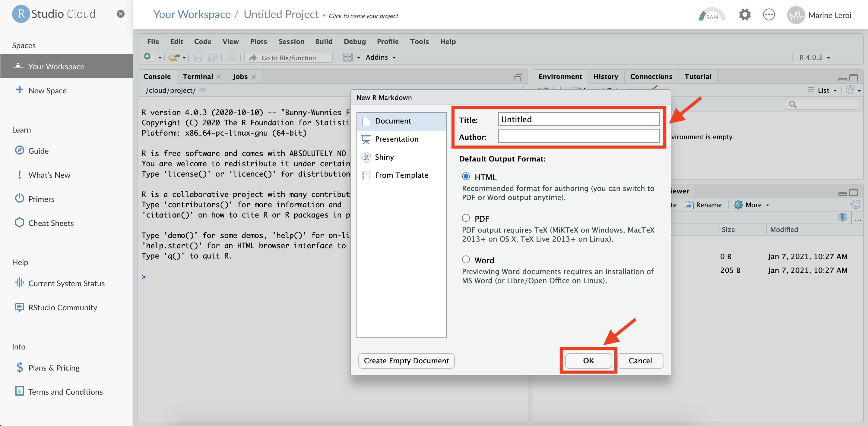Click the circled ellipsis more icon
The height and width of the screenshot is (426, 868).
pyautogui.click(x=768, y=15)
